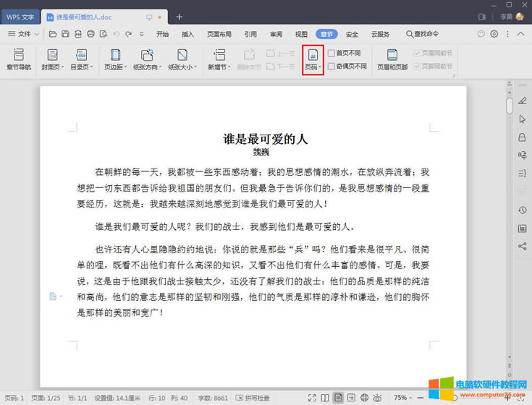Click the lock icon in right sidebar
Image resolution: width=532 pixels, height=405 pixels.
pos(522,137)
